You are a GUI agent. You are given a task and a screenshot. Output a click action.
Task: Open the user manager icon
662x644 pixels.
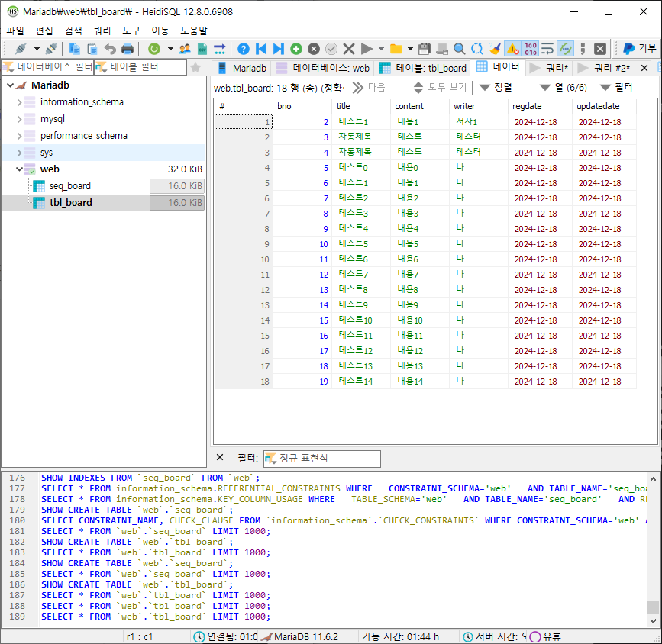coord(185,49)
